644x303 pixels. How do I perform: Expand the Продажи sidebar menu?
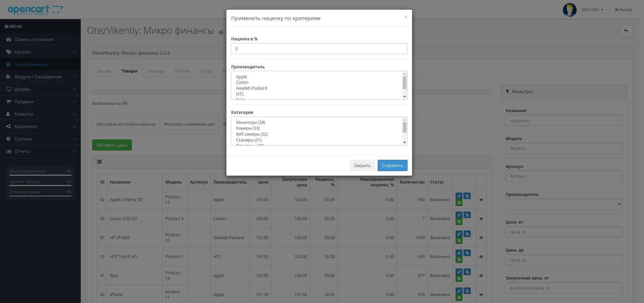click(40, 101)
